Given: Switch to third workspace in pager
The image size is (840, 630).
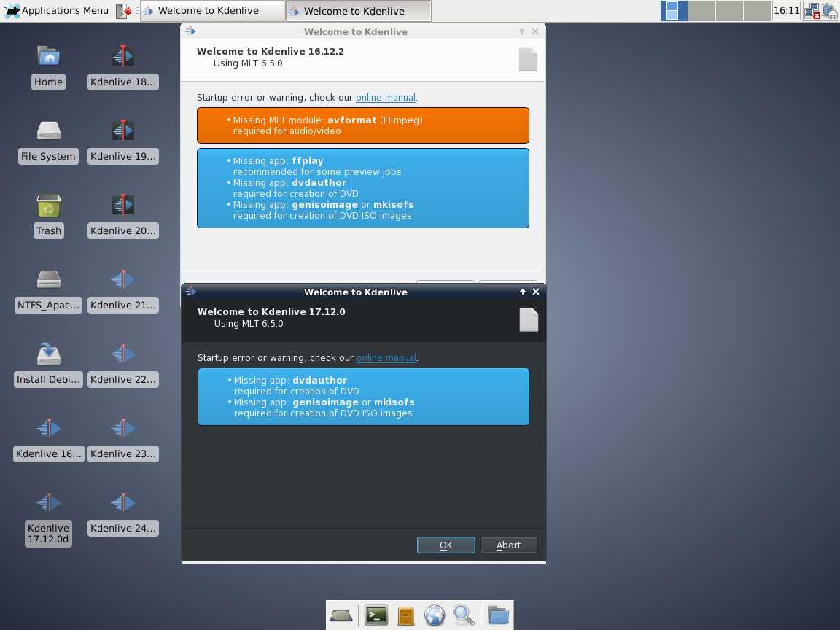Looking at the screenshot, I should tap(729, 11).
